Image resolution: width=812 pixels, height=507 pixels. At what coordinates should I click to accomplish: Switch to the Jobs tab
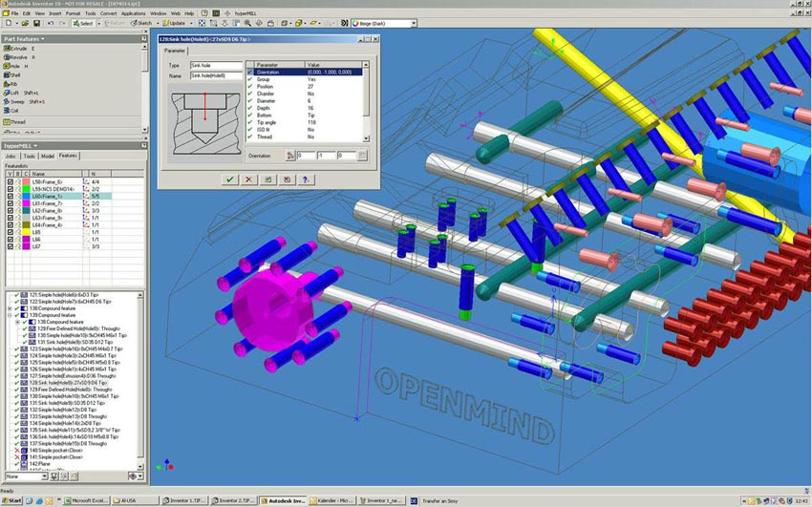coord(11,156)
